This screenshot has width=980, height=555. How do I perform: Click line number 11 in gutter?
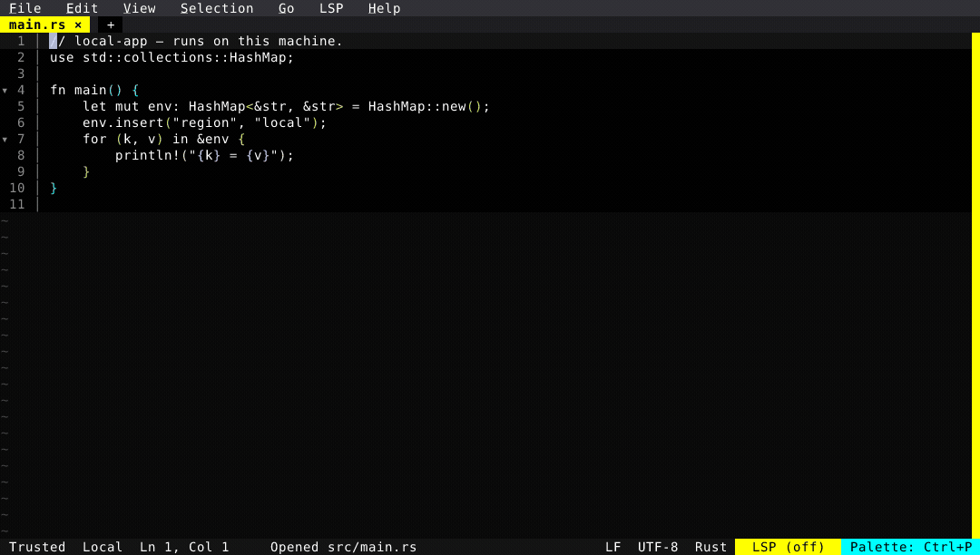click(x=17, y=203)
